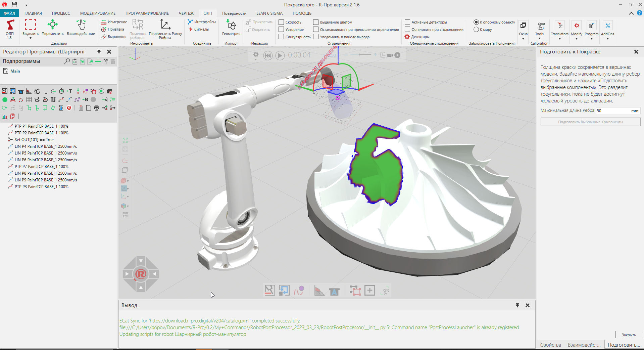Switch to the LEAN 6 SIGMA tab
The image size is (644, 350).
pos(269,13)
